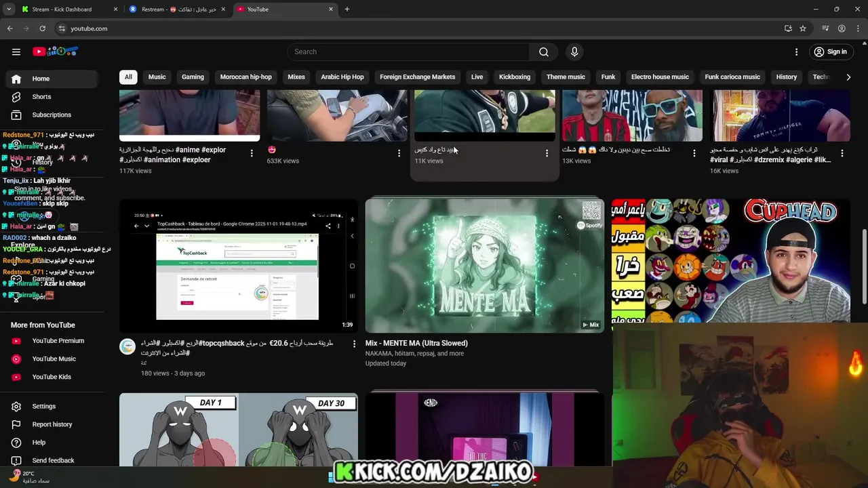Viewport: 868px width, 488px height.
Task: Select Foreign Exchange Markets chip
Action: pos(418,77)
